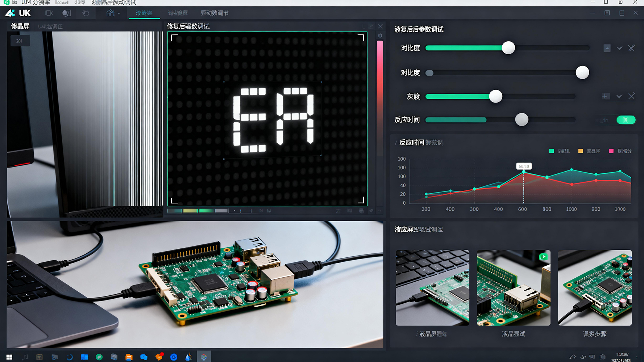Click the up-arrow button beside first 对比度 slider

pos(607,48)
